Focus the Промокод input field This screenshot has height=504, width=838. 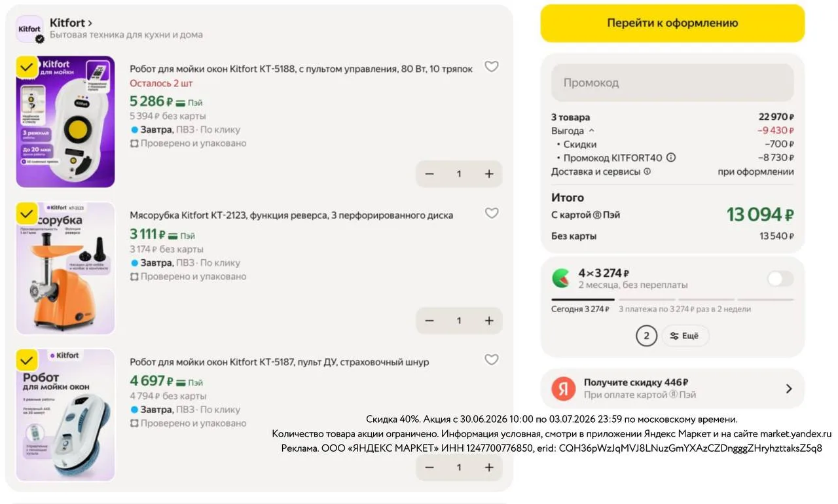coord(672,82)
